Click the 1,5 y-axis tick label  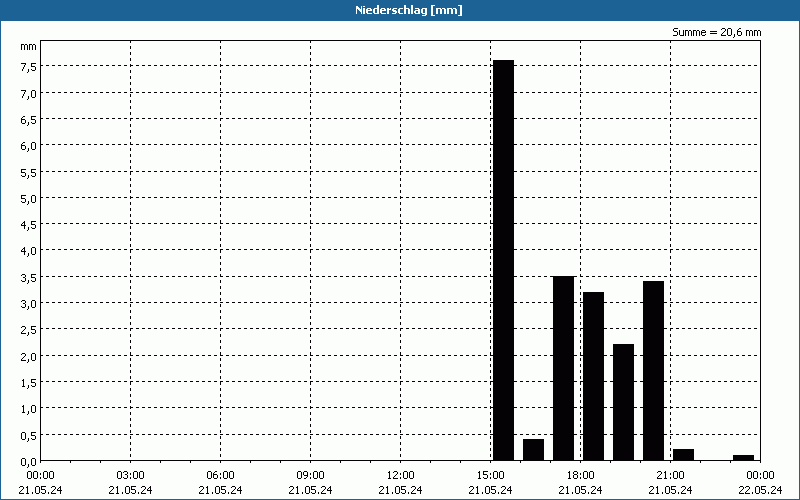coord(28,383)
